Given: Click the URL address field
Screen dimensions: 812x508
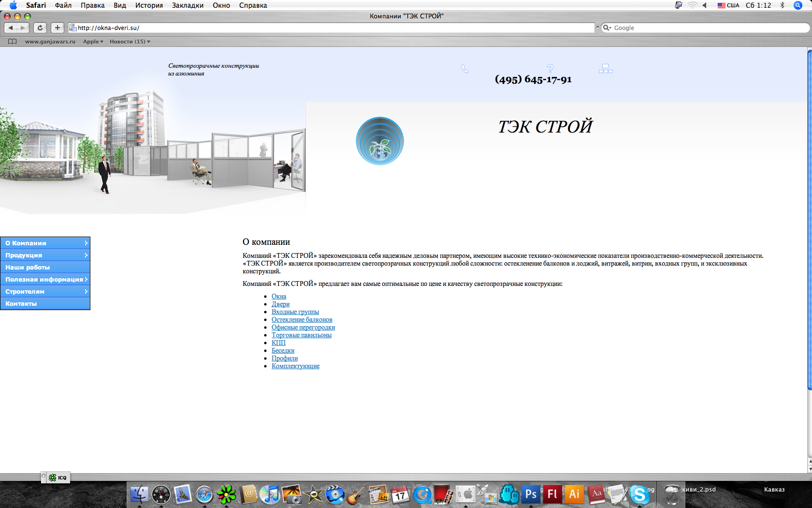Looking at the screenshot, I should pos(331,28).
